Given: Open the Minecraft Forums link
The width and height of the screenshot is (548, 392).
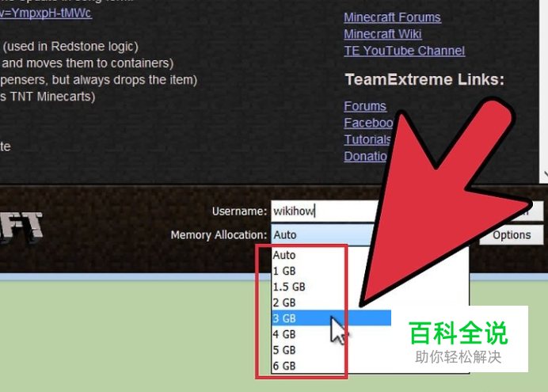Looking at the screenshot, I should (x=392, y=17).
